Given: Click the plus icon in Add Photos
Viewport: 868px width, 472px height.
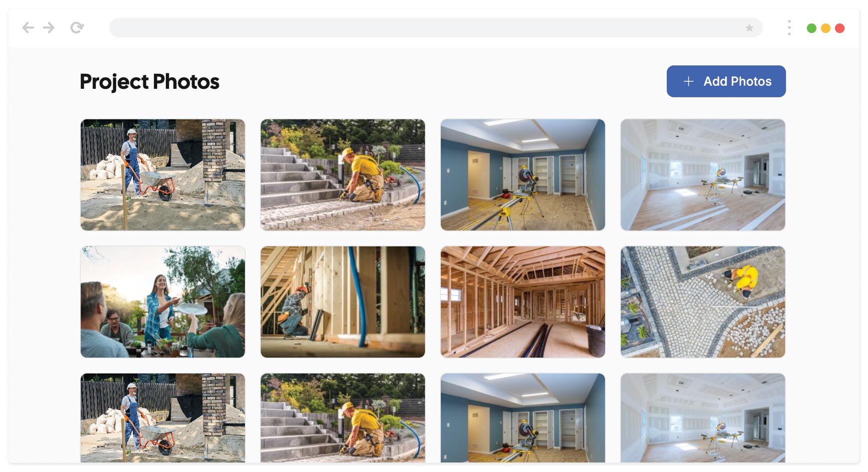Looking at the screenshot, I should pyautogui.click(x=688, y=81).
